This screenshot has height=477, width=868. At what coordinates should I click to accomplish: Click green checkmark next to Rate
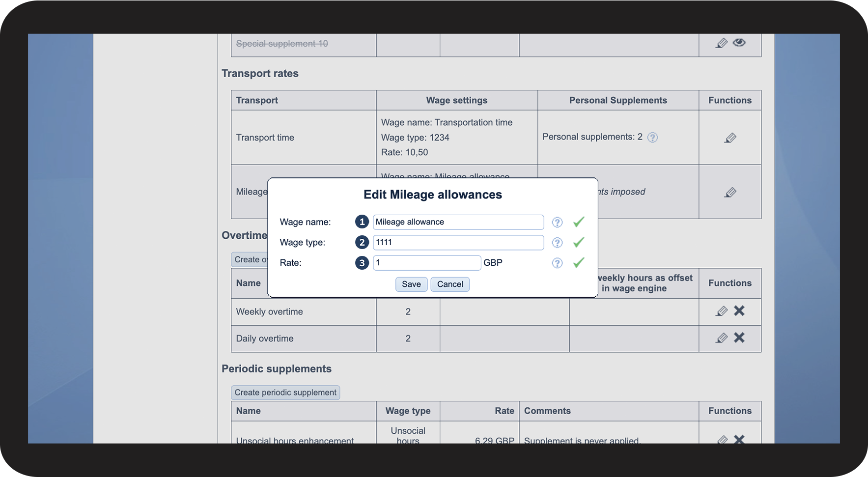pos(579,263)
